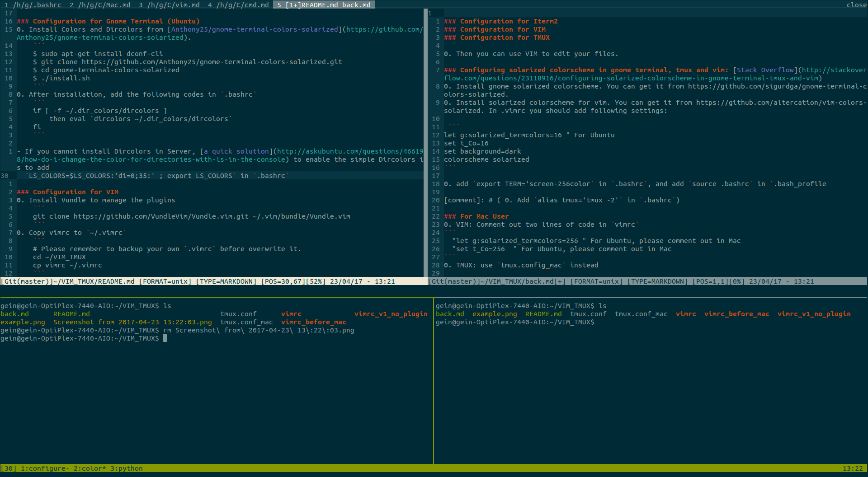The width and height of the screenshot is (868, 477).
Task: Click the 'cd gnome-terminal-colors-solarized' line
Action: point(106,70)
